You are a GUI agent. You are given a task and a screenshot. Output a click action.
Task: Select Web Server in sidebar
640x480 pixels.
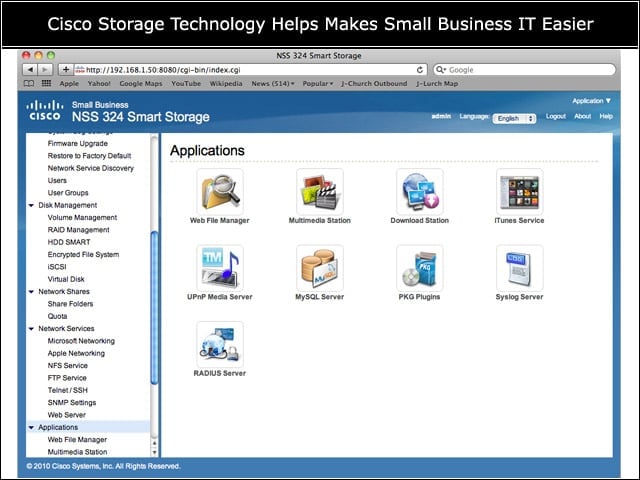coord(67,415)
